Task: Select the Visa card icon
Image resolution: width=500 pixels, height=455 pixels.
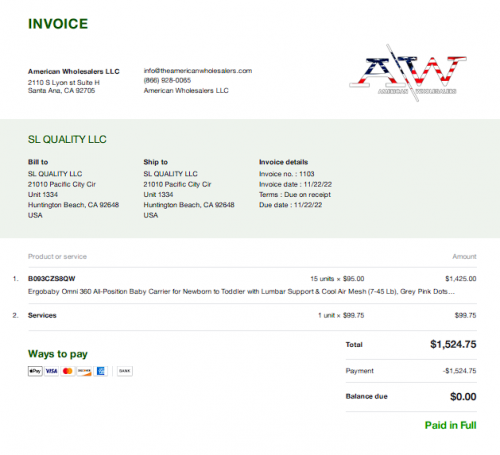Action: pos(51,371)
